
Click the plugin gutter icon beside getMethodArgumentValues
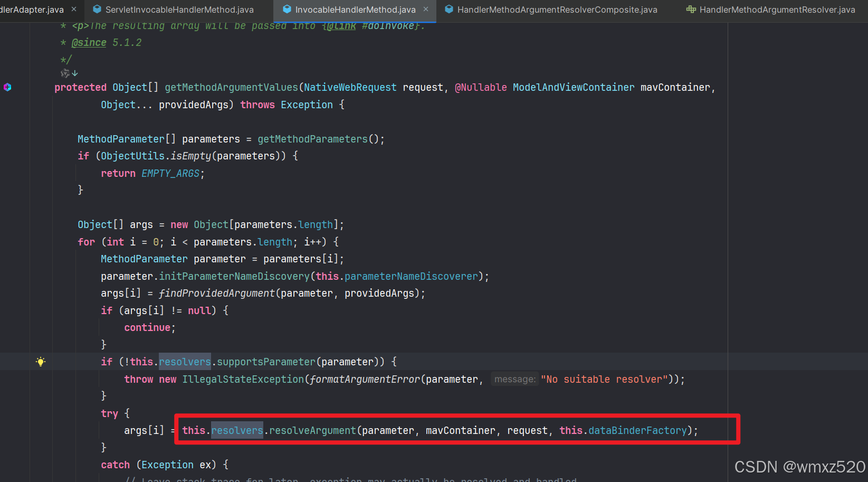point(7,87)
